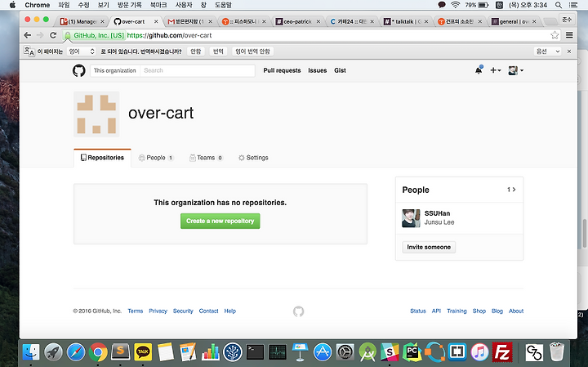Image resolution: width=588 pixels, height=367 pixels.
Task: Click the People sidebar heading
Action: pyautogui.click(x=416, y=190)
